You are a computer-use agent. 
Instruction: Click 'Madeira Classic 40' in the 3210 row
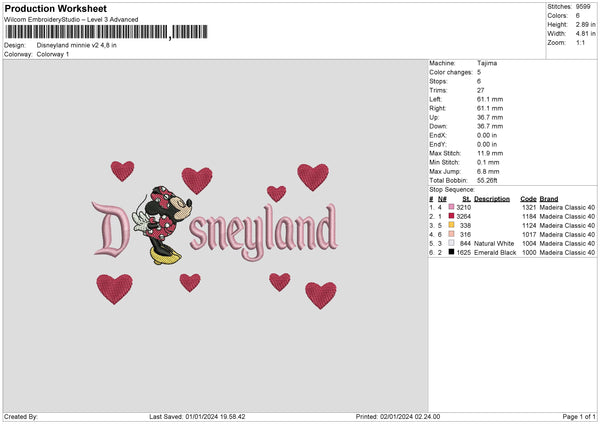pos(567,207)
